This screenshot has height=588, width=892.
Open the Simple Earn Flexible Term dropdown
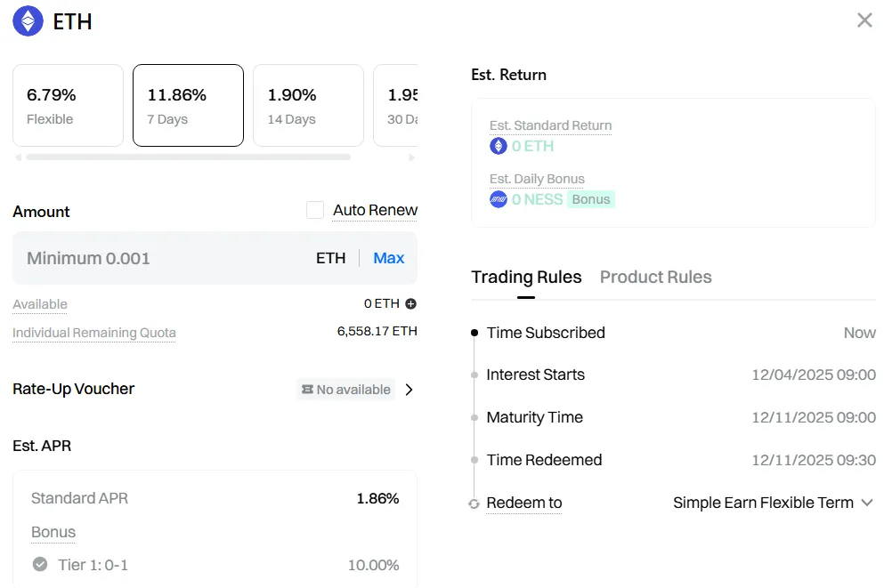pyautogui.click(x=774, y=503)
